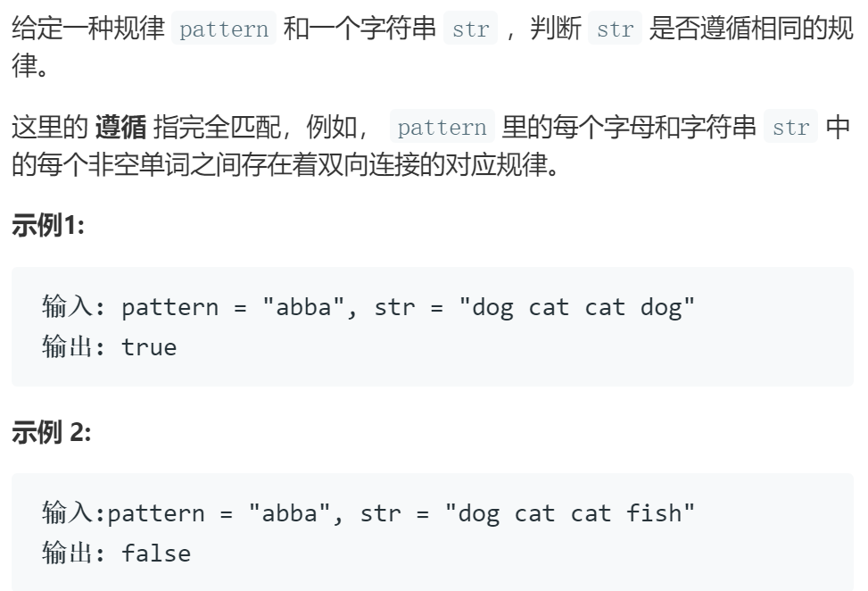This screenshot has height=591, width=868.
Task: Click the bold 遵循 word
Action: tap(120, 127)
